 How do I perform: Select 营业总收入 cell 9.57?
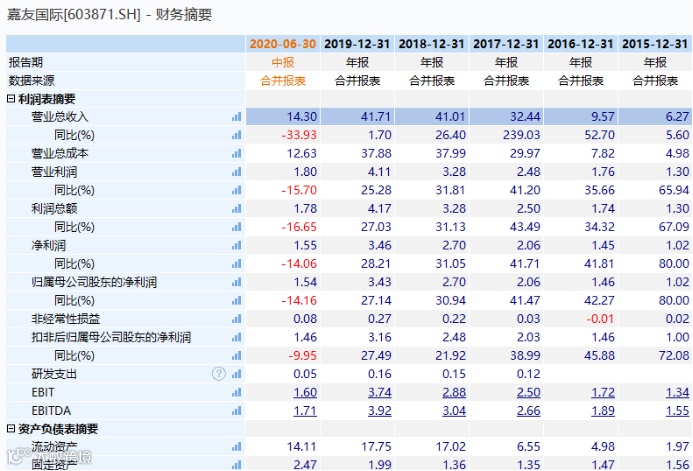[x=580, y=117]
